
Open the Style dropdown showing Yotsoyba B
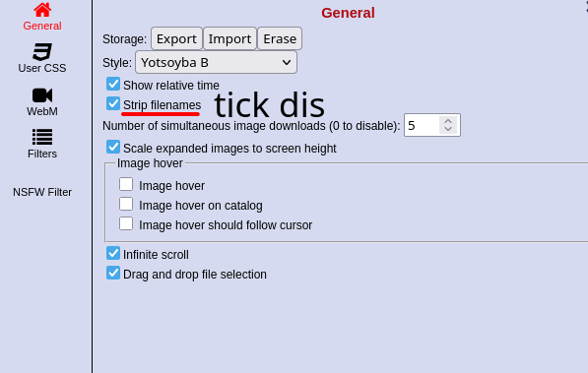(x=216, y=62)
